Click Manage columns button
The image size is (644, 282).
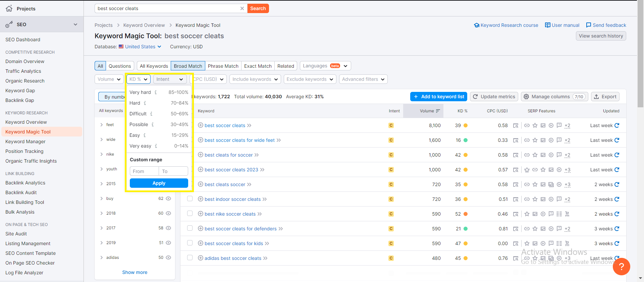[554, 97]
